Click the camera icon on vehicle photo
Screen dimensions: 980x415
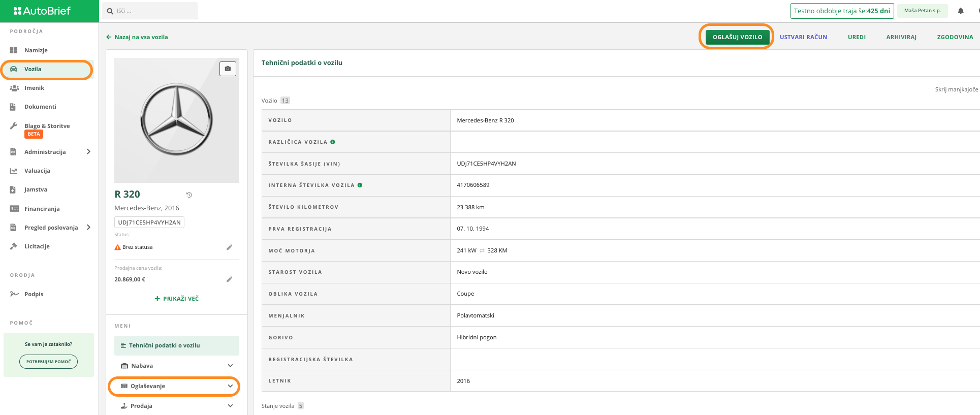pos(228,69)
